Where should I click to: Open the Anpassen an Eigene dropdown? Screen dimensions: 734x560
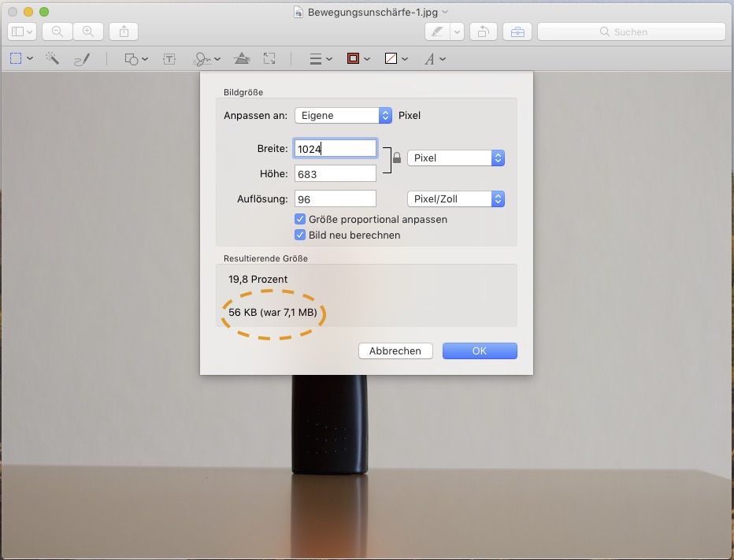(343, 115)
